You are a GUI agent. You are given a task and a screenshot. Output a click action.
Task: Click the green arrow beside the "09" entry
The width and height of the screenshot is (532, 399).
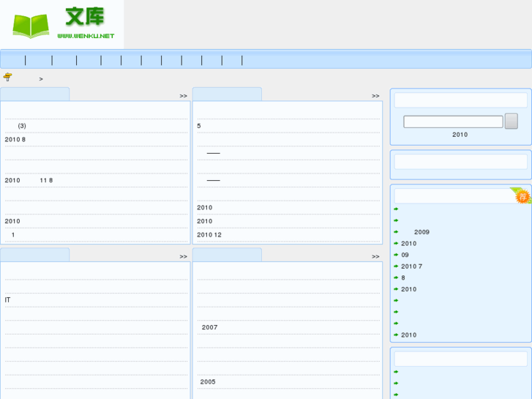coord(396,255)
